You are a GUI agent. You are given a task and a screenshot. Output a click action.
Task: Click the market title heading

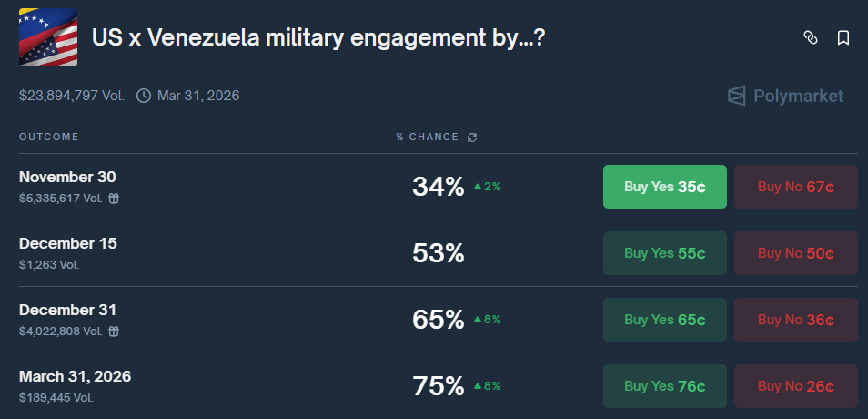pos(318,38)
